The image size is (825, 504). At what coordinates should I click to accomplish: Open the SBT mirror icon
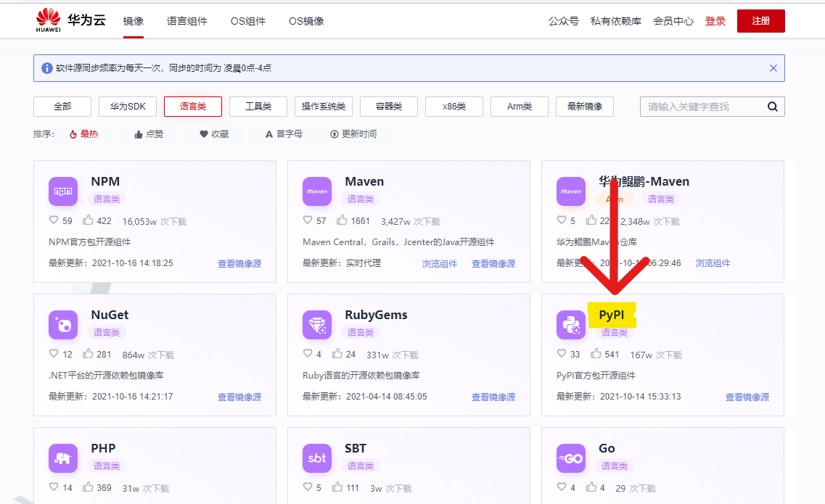(317, 458)
